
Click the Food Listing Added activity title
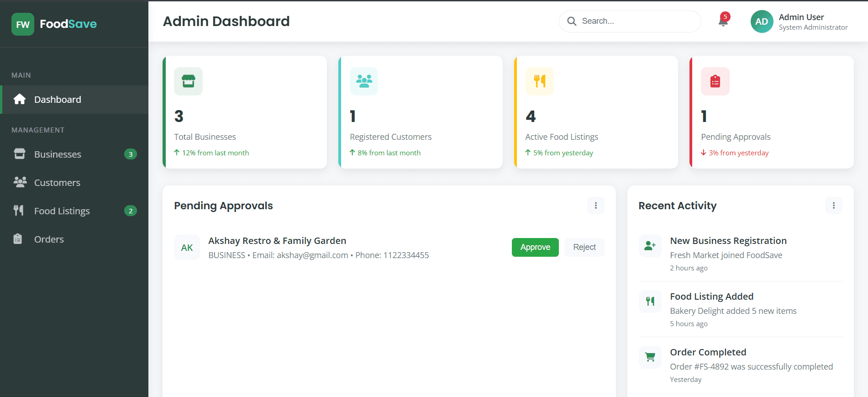[712, 296]
